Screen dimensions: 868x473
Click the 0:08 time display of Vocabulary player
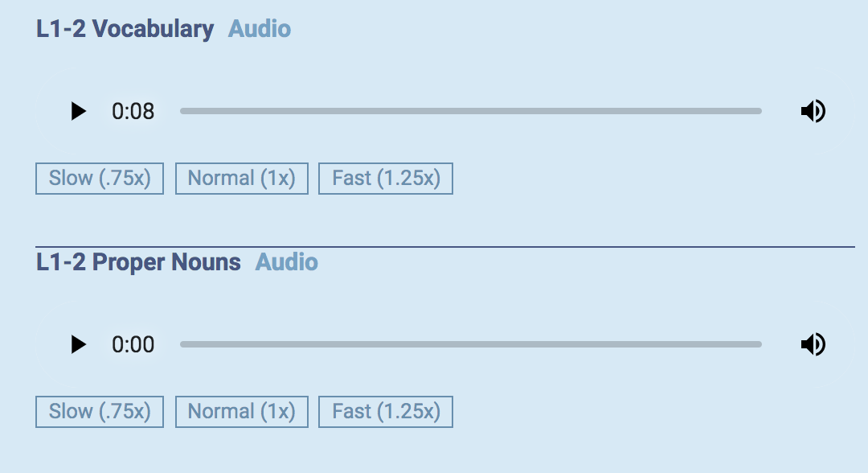pos(133,111)
